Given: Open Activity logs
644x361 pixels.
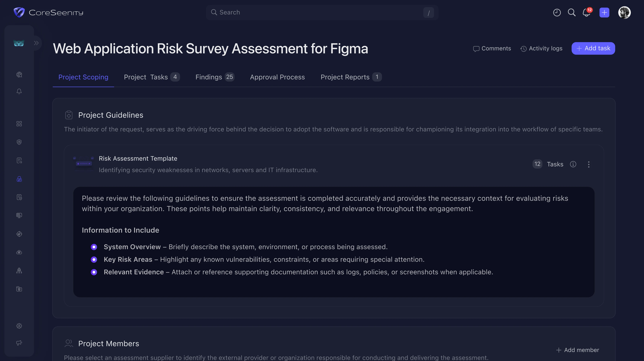Looking at the screenshot, I should pyautogui.click(x=542, y=49).
